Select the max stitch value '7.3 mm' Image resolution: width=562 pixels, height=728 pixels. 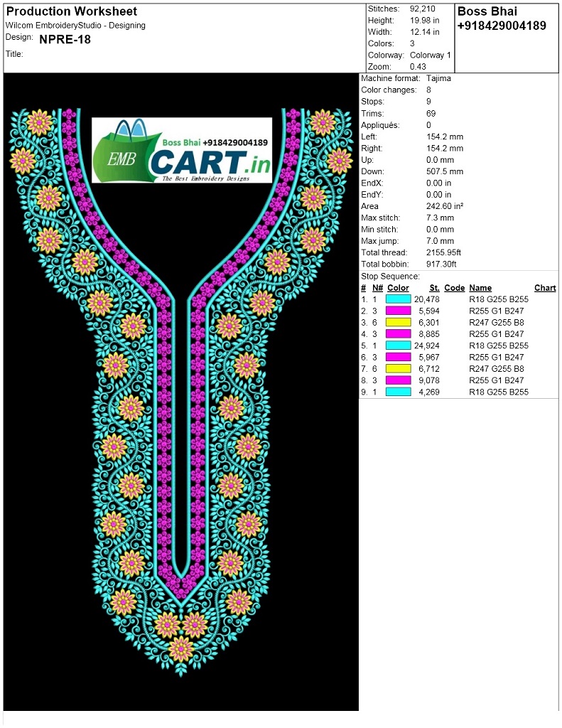pyautogui.click(x=440, y=218)
